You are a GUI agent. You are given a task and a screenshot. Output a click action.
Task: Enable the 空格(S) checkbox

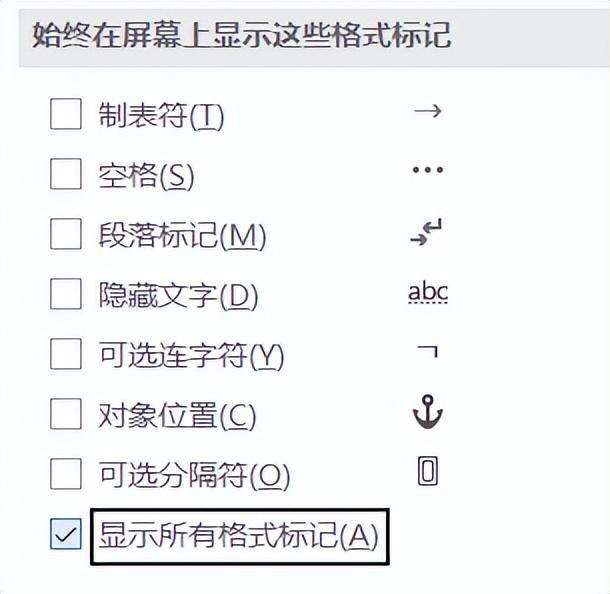(x=66, y=174)
